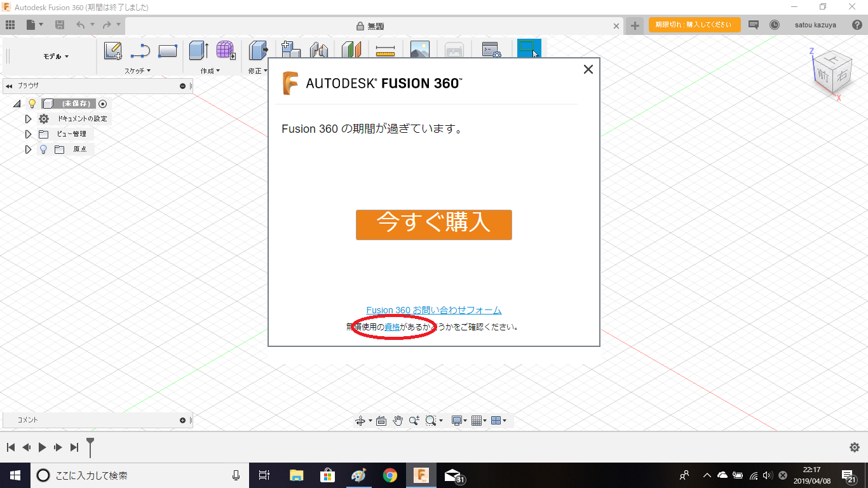
Task: Redo the last action
Action: point(107,25)
